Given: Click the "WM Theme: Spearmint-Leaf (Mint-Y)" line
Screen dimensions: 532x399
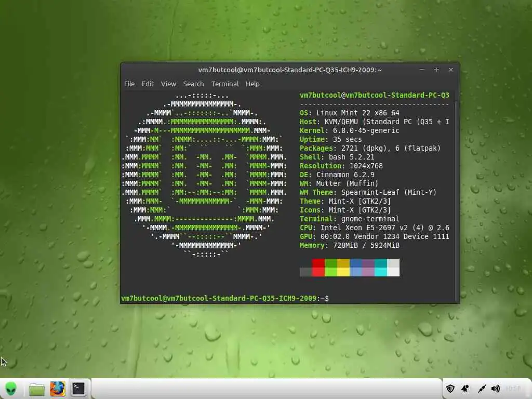Looking at the screenshot, I should (368, 192).
